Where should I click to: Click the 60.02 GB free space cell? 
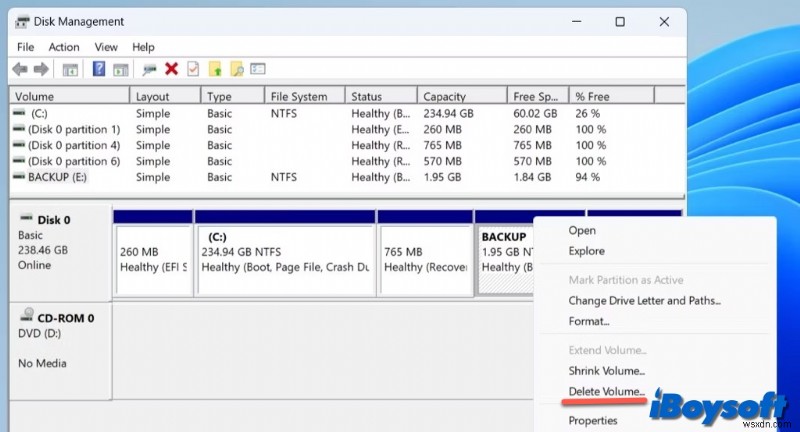(535, 113)
